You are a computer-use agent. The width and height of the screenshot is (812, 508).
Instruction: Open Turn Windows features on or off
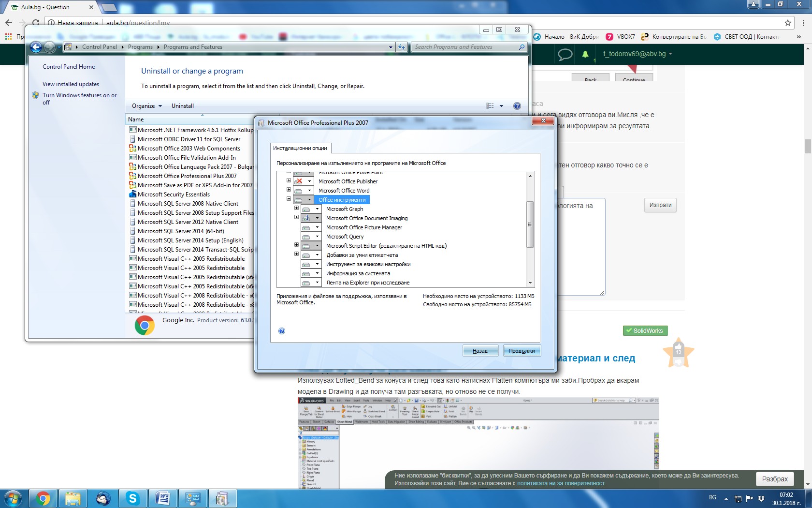(x=80, y=99)
